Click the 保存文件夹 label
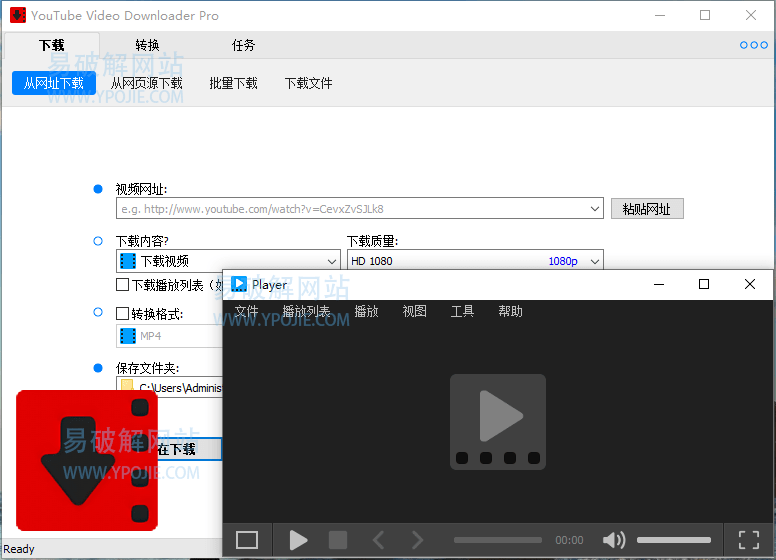776x560 pixels. click(147, 369)
